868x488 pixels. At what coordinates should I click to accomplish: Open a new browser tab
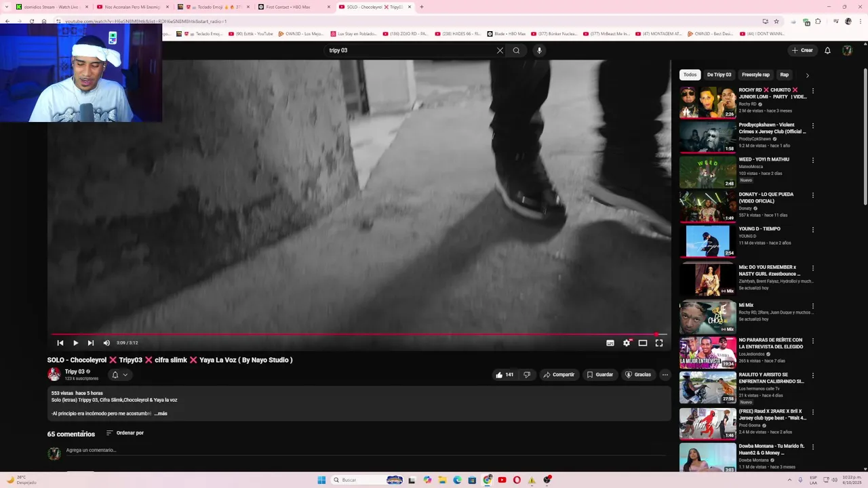422,7
